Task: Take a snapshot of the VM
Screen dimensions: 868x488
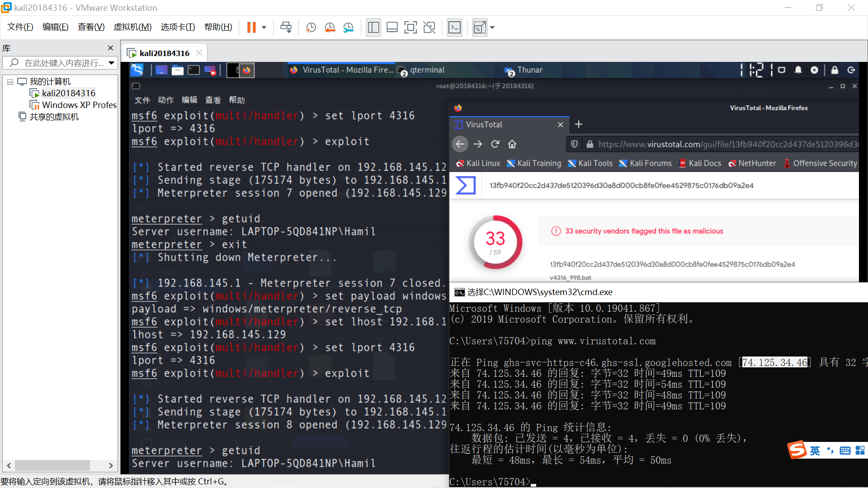Action: pos(311,28)
